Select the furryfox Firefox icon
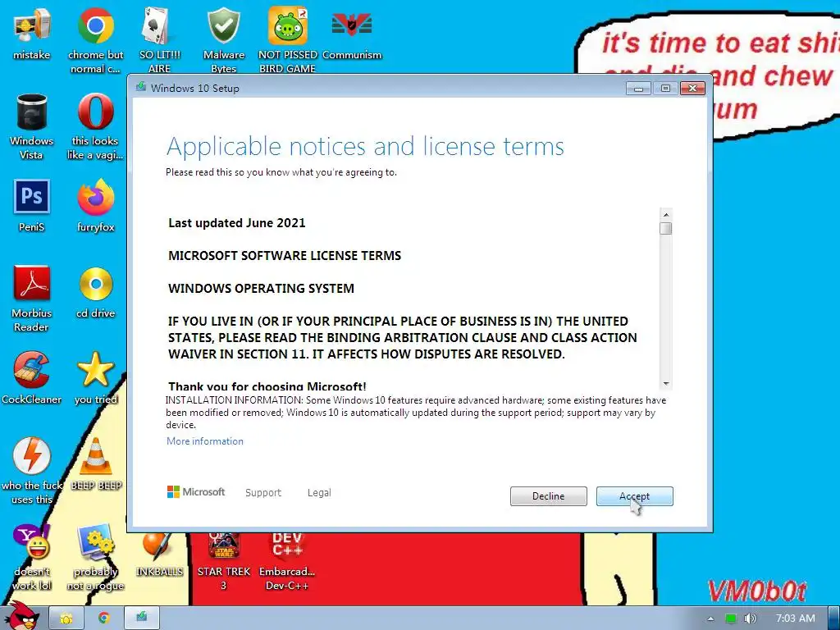This screenshot has width=840, height=630. pos(95,206)
